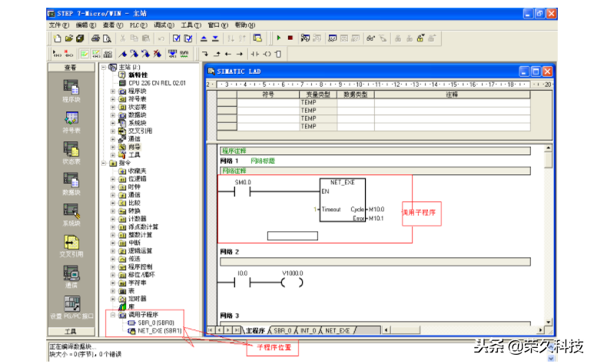Expand the 计数器 instruction folder
The image size is (594, 364).
112,219
